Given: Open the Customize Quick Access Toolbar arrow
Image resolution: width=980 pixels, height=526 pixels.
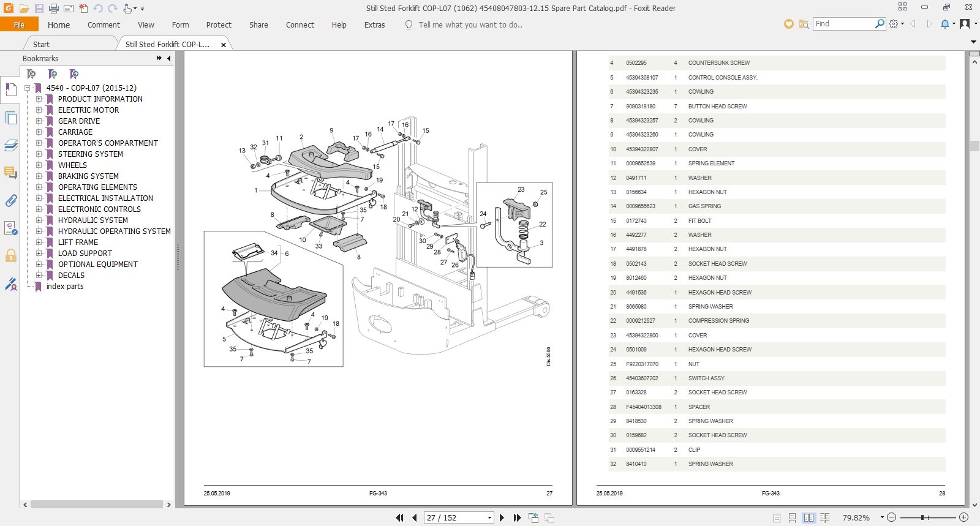Looking at the screenshot, I should [x=142, y=9].
